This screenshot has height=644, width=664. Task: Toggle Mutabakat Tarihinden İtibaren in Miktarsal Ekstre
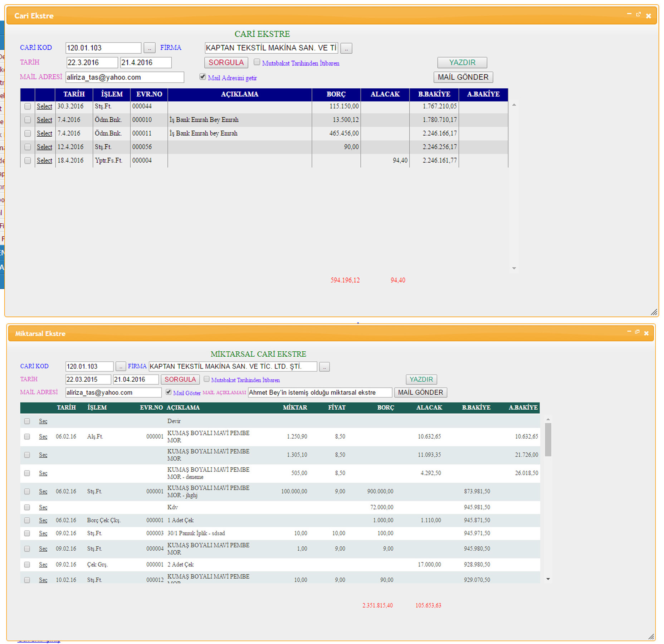click(206, 379)
